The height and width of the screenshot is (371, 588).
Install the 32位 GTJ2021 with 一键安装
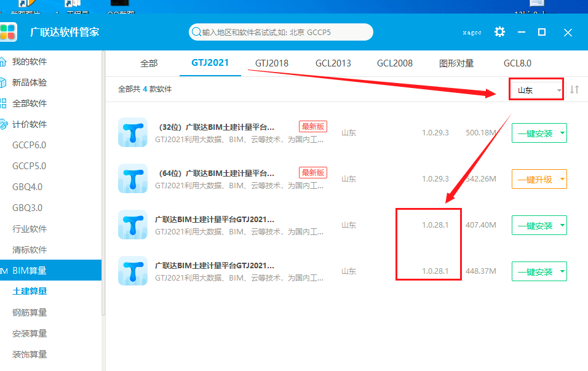(x=535, y=133)
